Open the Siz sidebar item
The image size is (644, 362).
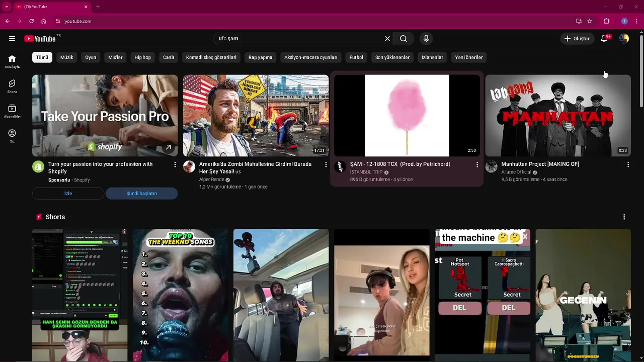[x=12, y=136]
